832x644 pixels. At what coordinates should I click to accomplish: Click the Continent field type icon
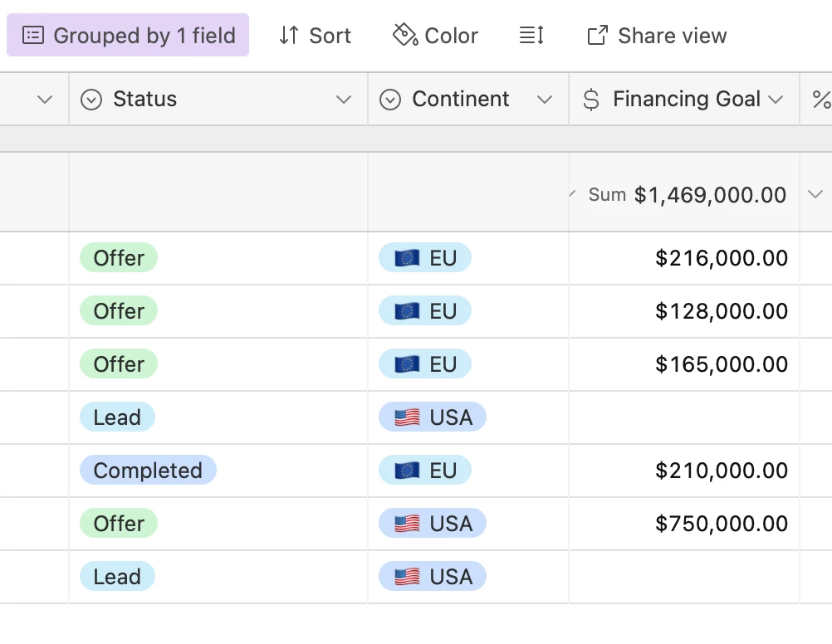click(390, 100)
